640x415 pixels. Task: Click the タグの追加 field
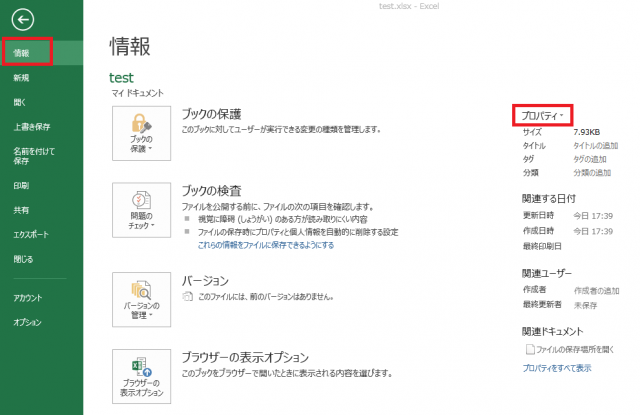click(x=589, y=159)
